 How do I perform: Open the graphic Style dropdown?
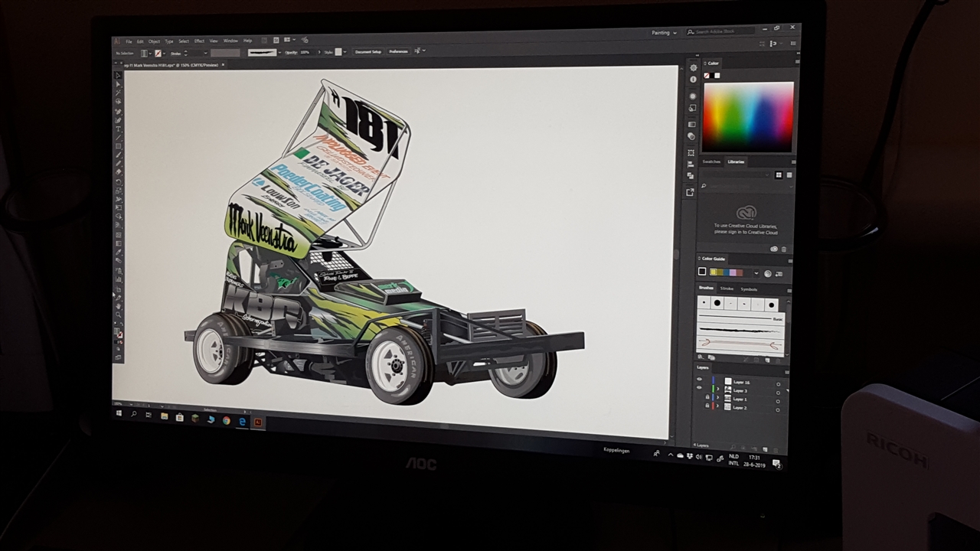pyautogui.click(x=345, y=52)
